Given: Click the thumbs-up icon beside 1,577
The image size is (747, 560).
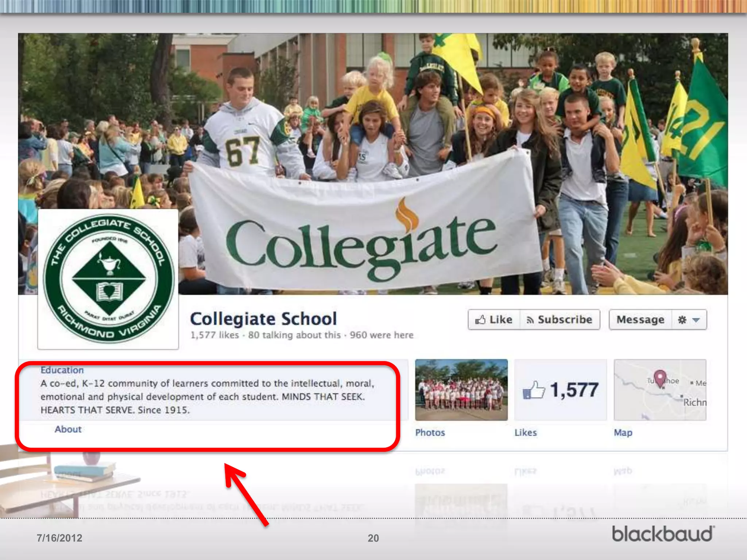Looking at the screenshot, I should coord(534,390).
